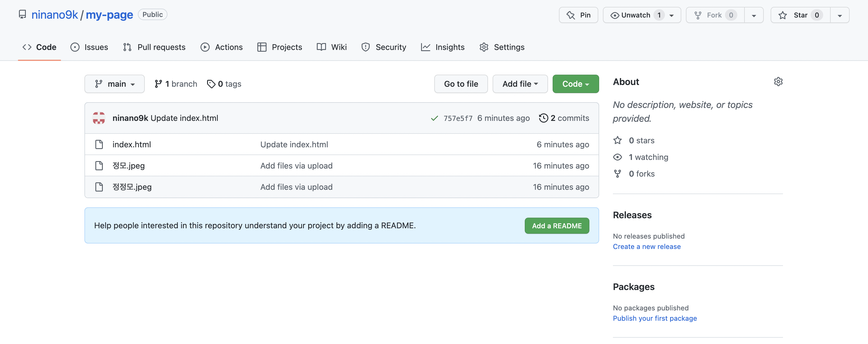This screenshot has width=868, height=344.
Task: Click the commit history clock icon
Action: pyautogui.click(x=543, y=118)
